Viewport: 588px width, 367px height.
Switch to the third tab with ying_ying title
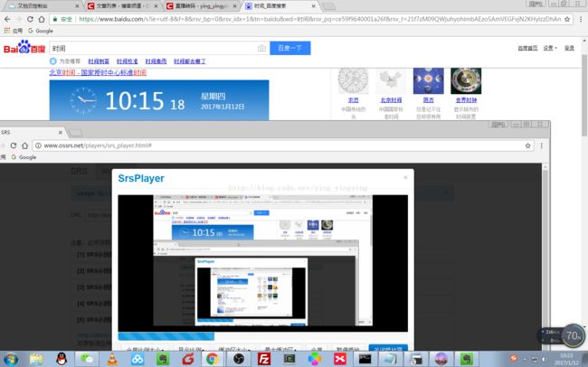point(201,6)
